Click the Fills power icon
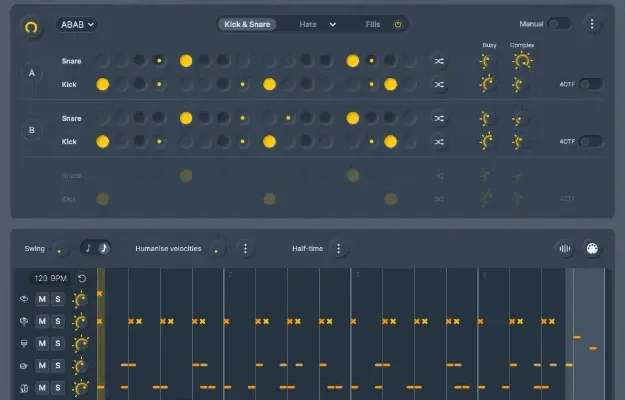This screenshot has height=400, width=626. point(397,24)
